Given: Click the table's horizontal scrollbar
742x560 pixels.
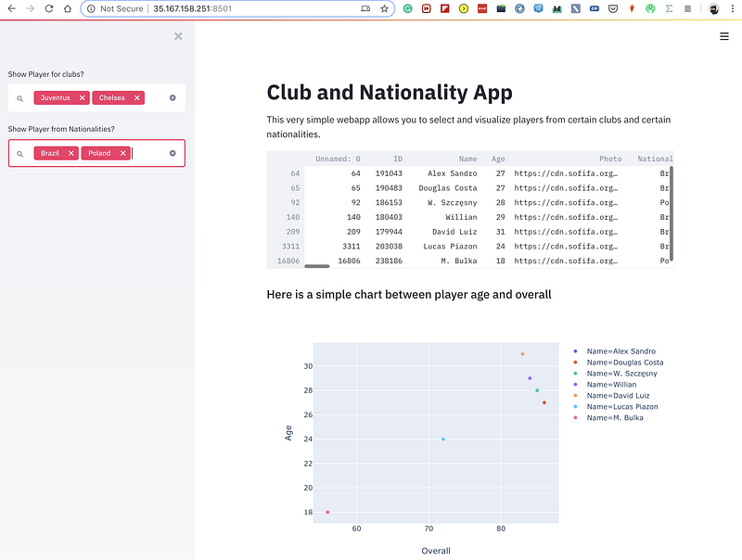Looking at the screenshot, I should (x=317, y=266).
